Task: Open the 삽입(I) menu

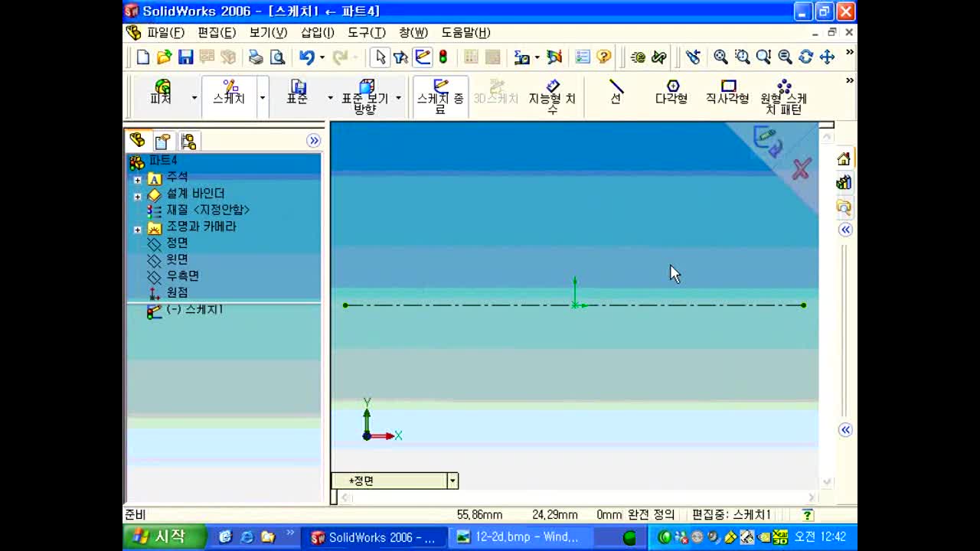Action: 318,32
